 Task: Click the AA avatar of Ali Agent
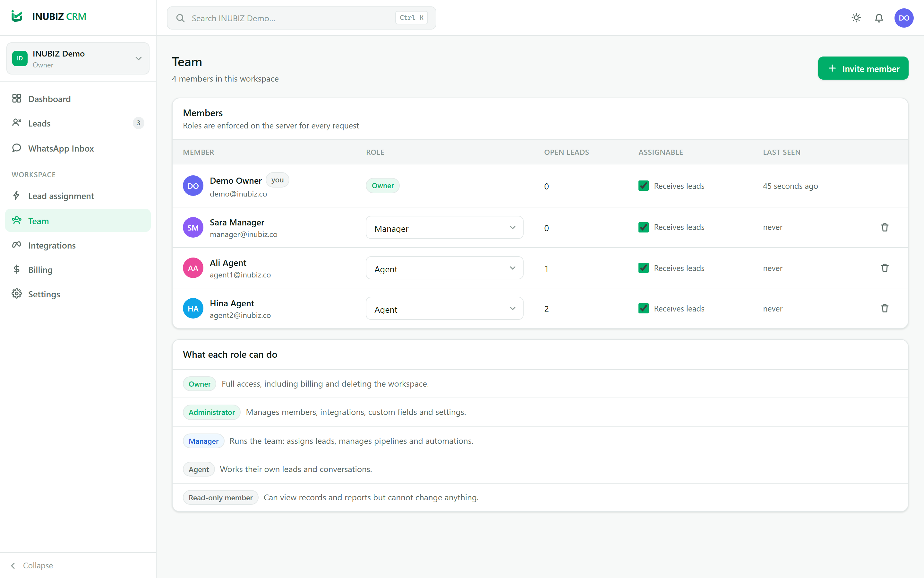(193, 268)
